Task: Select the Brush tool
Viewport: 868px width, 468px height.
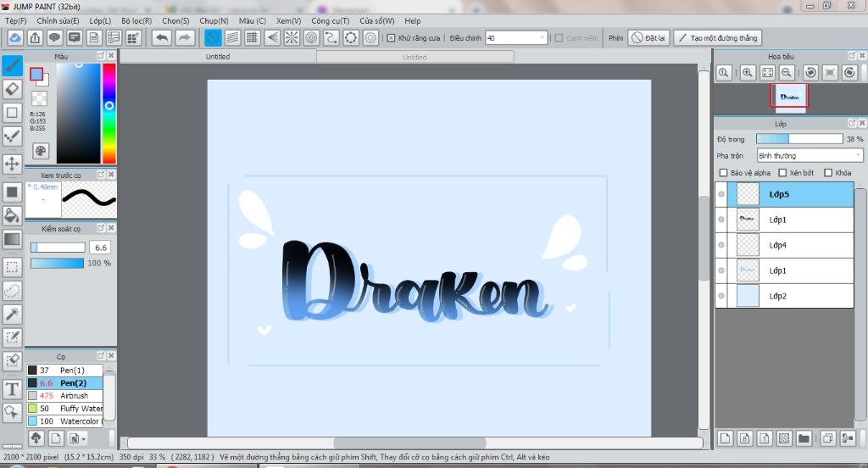Action: coord(12,65)
